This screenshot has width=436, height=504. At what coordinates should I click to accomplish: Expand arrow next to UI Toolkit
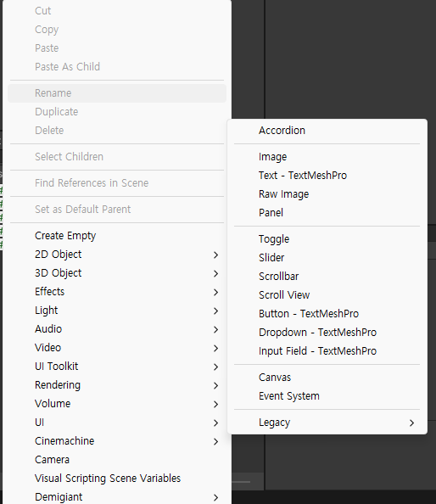point(216,367)
